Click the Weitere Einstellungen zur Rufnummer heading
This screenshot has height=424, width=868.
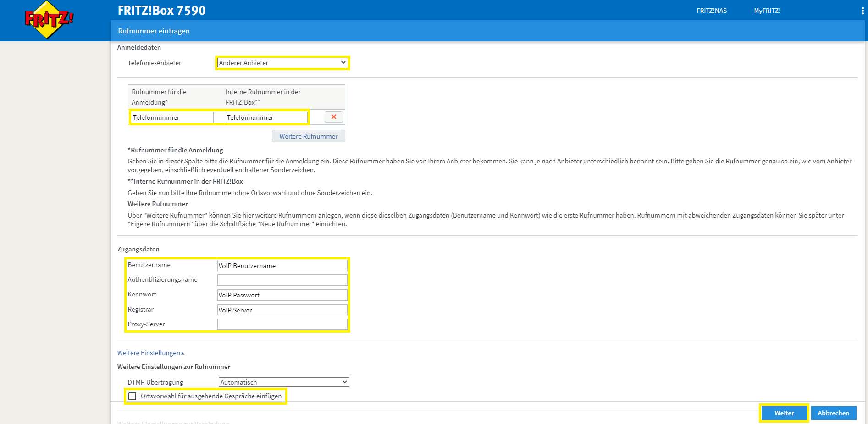[x=174, y=367]
